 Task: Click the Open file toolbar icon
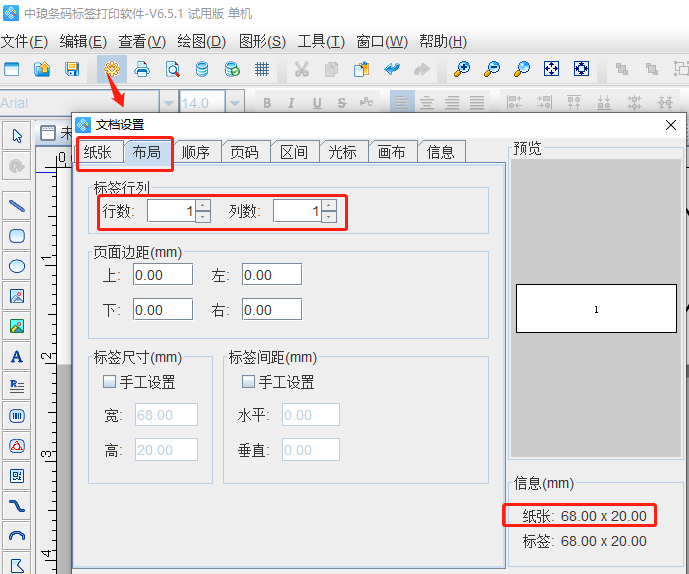42,69
